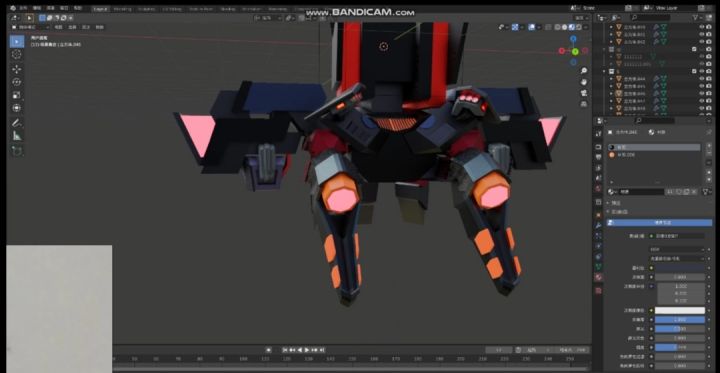Image resolution: width=720 pixels, height=373 pixels.
Task: Click the Metallic slider at 1.000
Action: tap(680, 320)
